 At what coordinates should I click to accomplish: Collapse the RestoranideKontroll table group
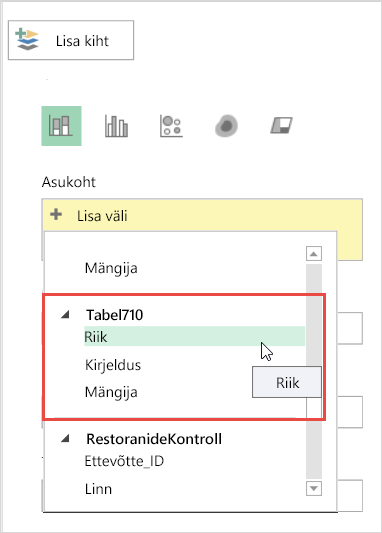[65, 439]
